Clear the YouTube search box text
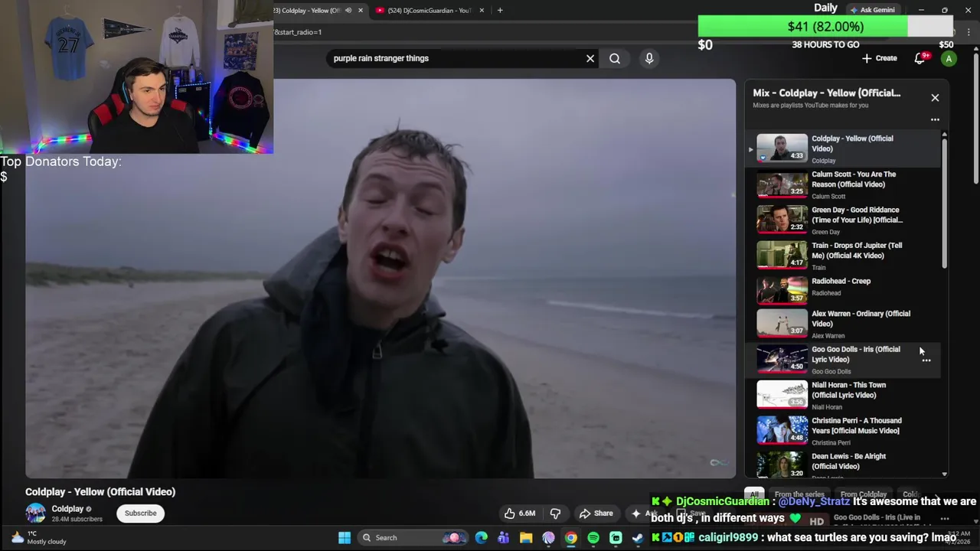 (x=590, y=58)
